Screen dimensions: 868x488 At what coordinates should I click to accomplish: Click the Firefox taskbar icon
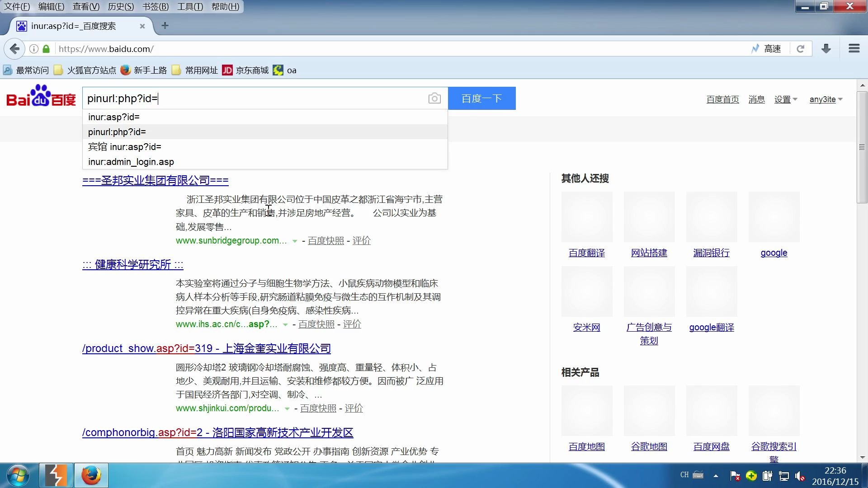91,475
